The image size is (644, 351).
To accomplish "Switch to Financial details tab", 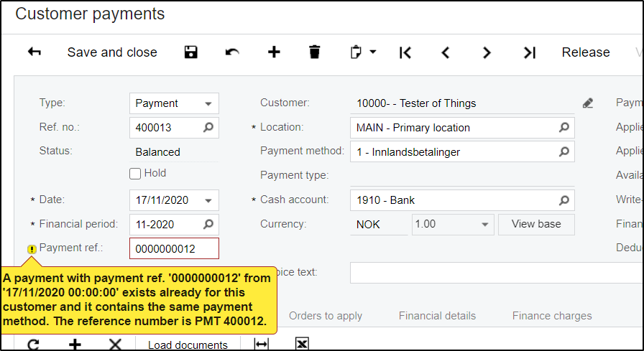I will pyautogui.click(x=437, y=316).
